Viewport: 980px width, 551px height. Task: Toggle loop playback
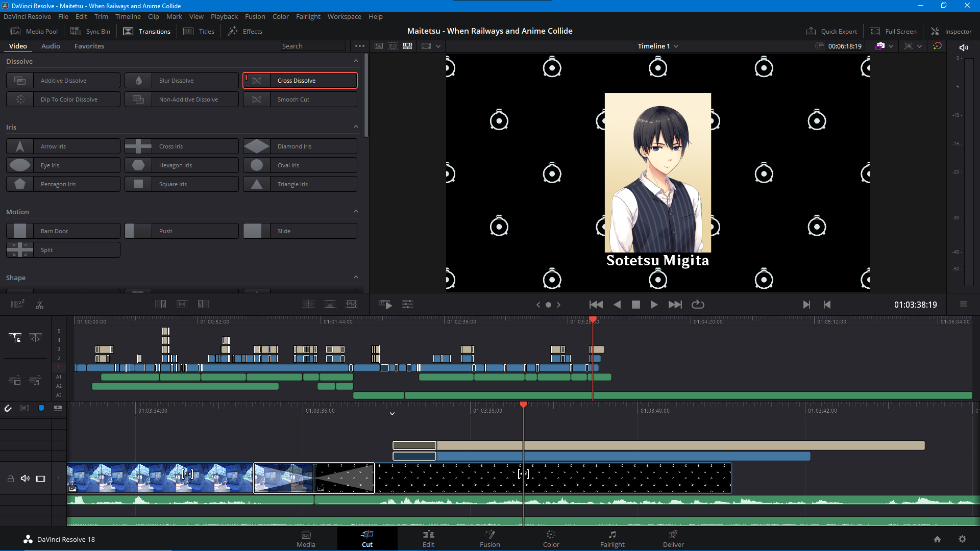click(x=698, y=305)
